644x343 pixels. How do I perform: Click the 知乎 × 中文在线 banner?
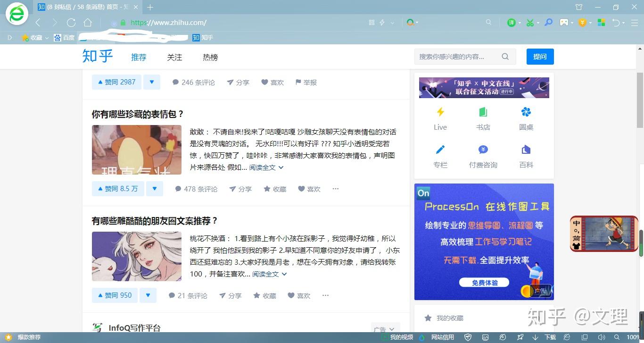pos(484,88)
